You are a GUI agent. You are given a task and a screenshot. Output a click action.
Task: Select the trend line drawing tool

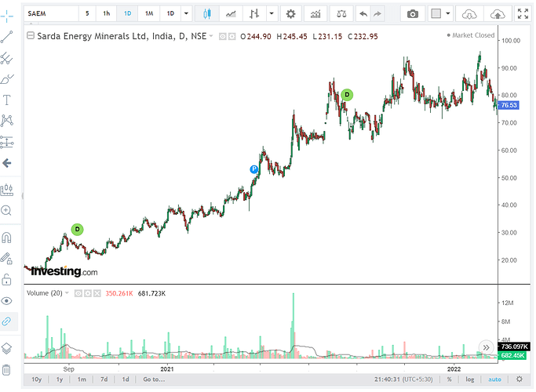coord(7,37)
